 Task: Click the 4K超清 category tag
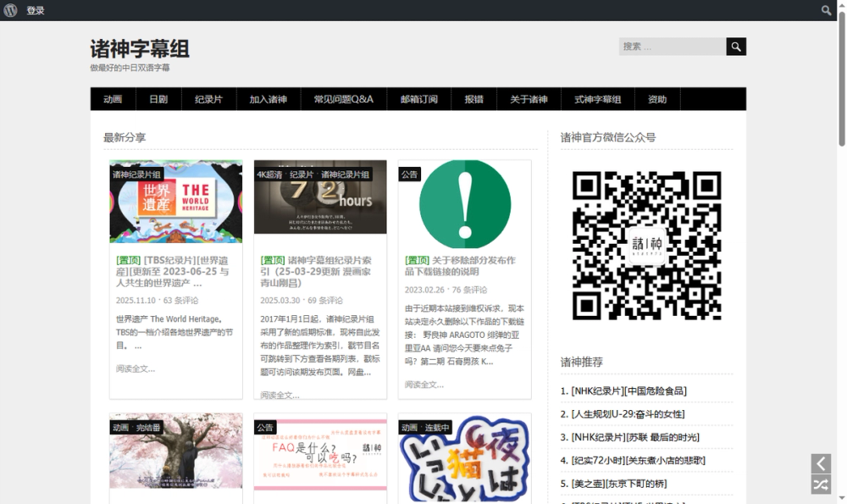coord(269,174)
